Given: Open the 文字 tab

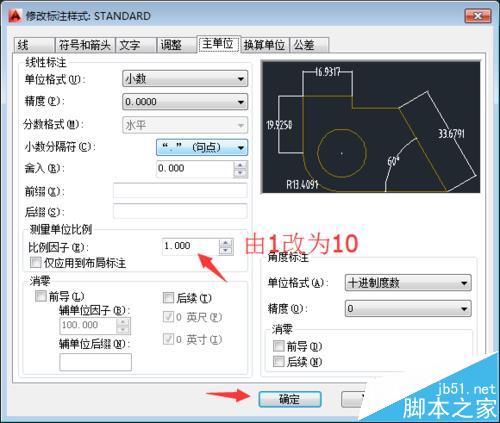Looking at the screenshot, I should pos(136,45).
